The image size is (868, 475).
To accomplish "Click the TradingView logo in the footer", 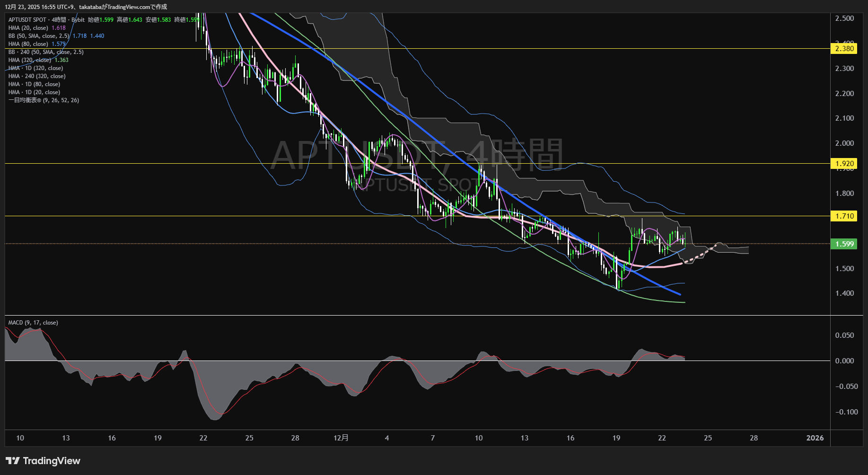I will point(43,461).
